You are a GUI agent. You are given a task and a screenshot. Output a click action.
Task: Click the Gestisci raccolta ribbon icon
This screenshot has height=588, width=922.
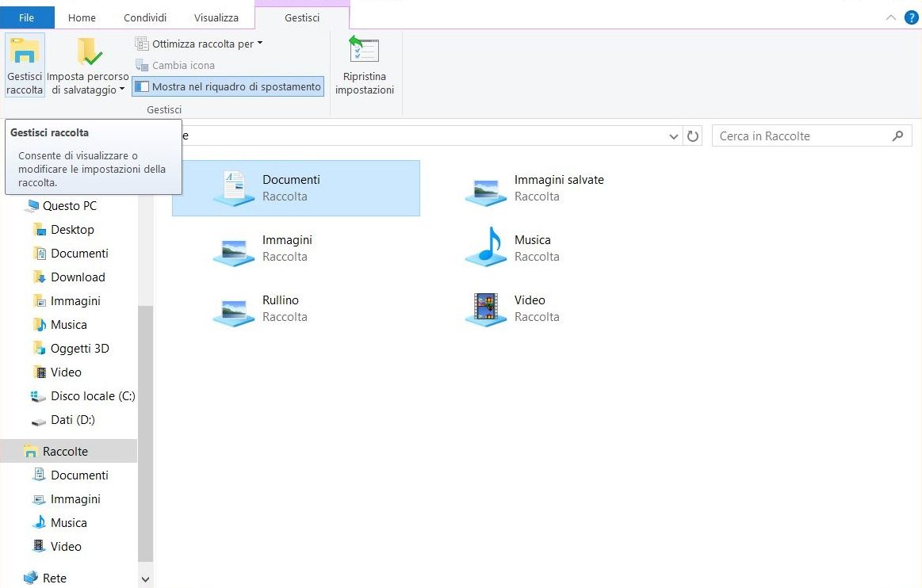25,52
